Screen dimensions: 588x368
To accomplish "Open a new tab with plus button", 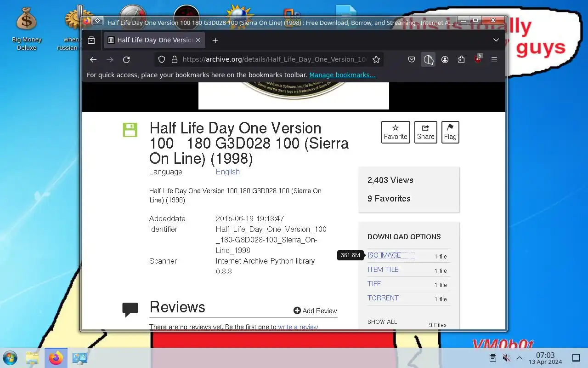I will 215,40.
